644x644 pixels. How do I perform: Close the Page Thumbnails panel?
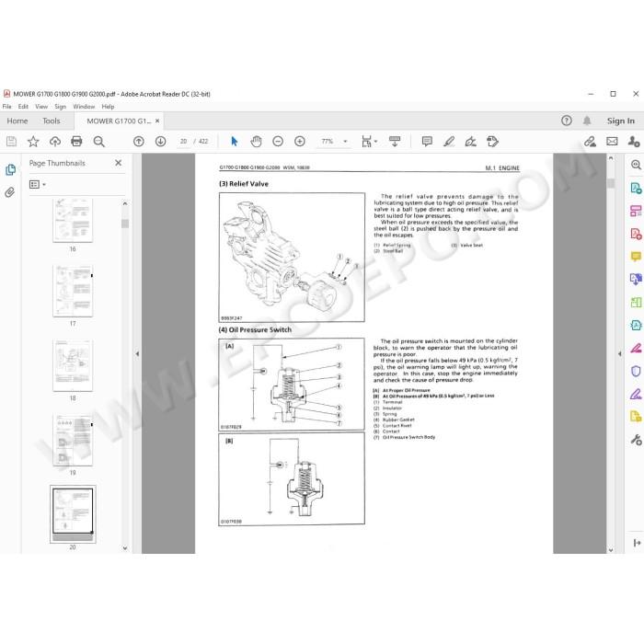pyautogui.click(x=119, y=163)
